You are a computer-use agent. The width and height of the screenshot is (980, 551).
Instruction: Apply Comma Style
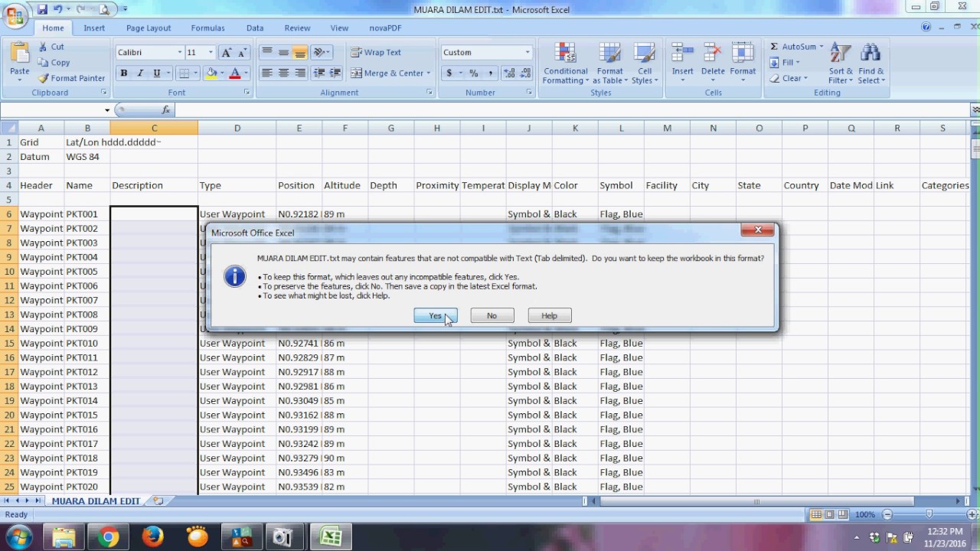[x=491, y=73]
